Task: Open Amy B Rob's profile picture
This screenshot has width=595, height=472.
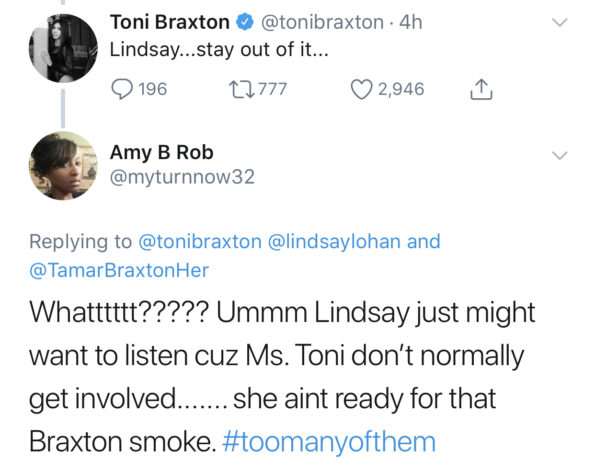Action: [63, 165]
